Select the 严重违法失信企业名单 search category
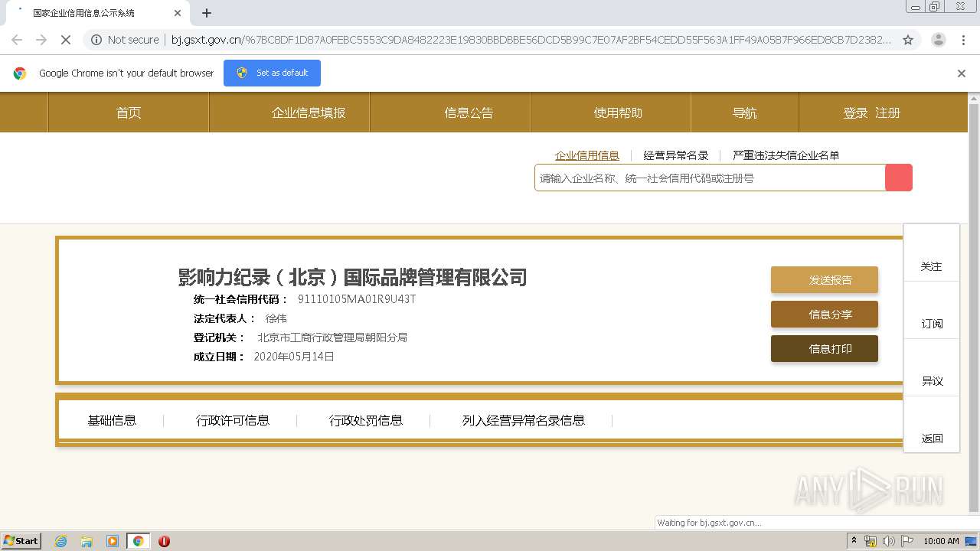 coord(786,155)
